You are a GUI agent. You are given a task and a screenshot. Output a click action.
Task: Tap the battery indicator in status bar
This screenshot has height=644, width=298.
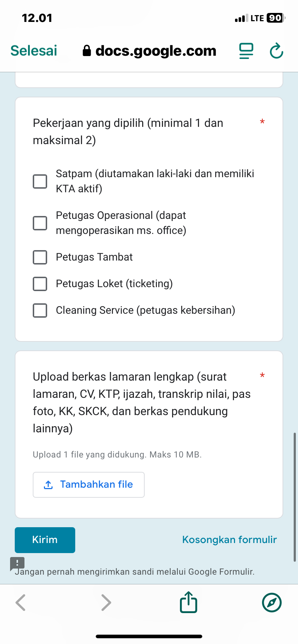275,18
